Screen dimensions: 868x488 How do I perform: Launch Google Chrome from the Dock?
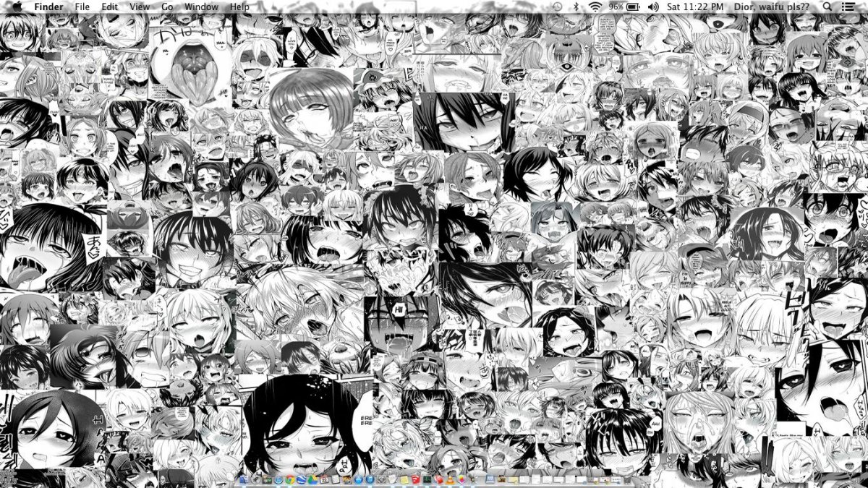289,479
